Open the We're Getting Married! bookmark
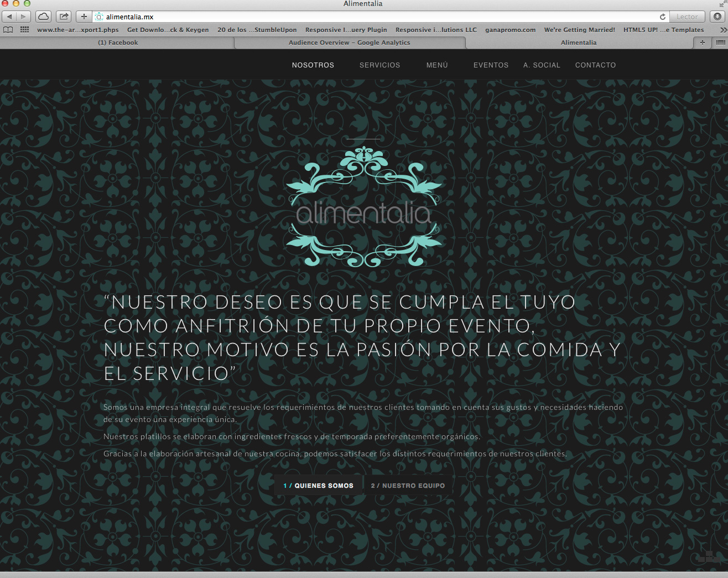728x578 pixels. tap(579, 30)
